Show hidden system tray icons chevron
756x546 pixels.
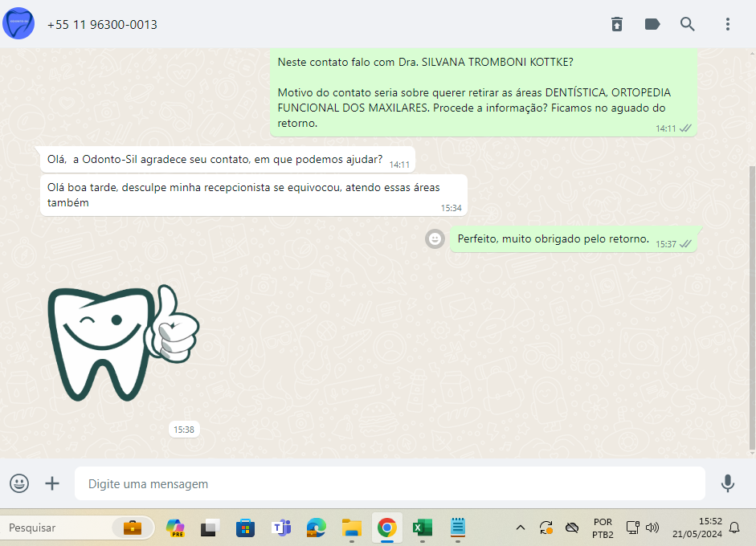click(x=520, y=528)
